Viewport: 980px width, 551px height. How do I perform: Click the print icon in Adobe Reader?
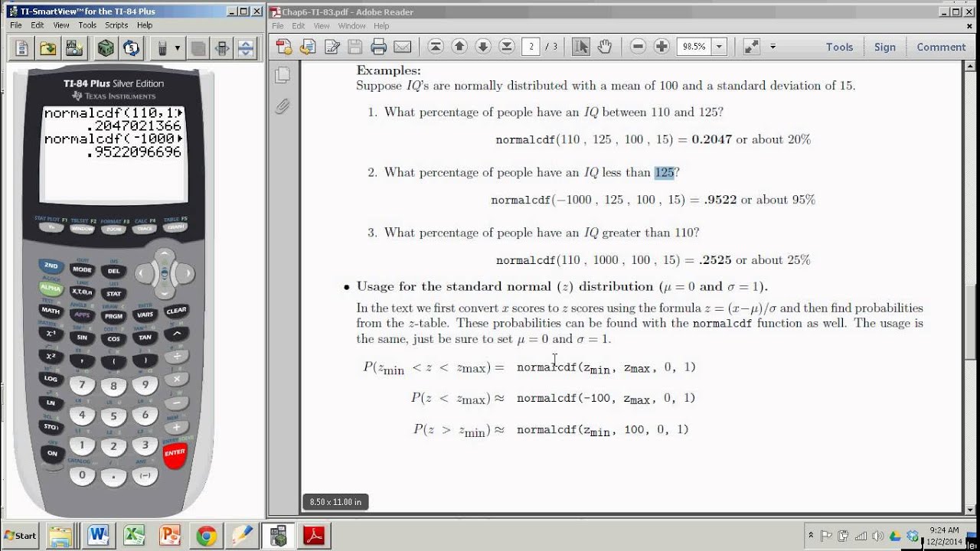[378, 47]
